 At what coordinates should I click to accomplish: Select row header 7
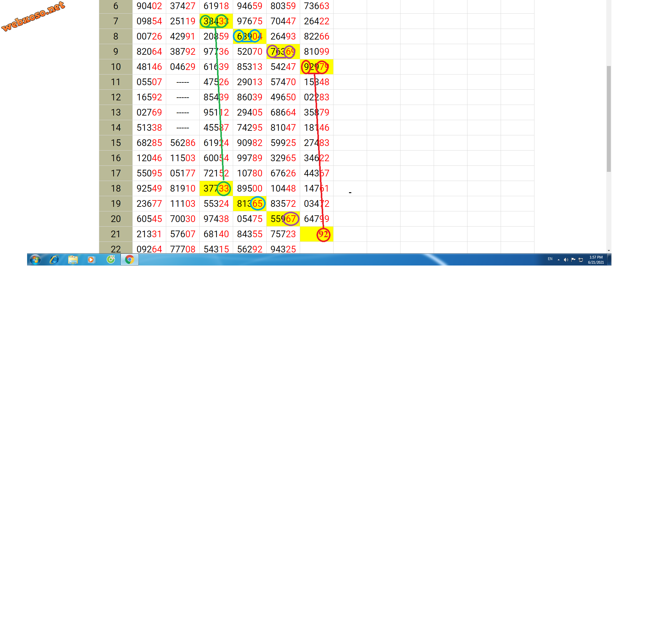coord(116,21)
